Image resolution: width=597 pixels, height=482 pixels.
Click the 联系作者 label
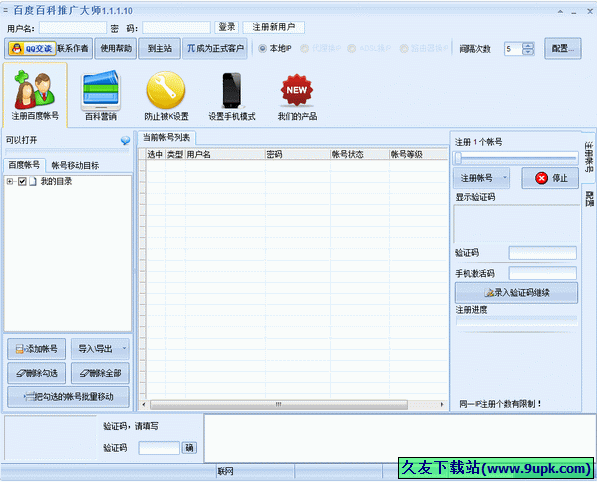click(73, 48)
